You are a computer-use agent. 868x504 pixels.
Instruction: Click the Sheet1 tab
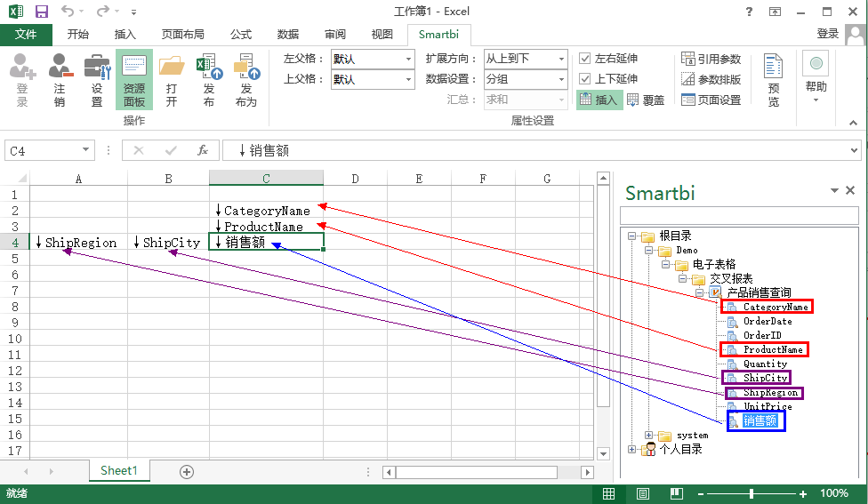tap(119, 471)
